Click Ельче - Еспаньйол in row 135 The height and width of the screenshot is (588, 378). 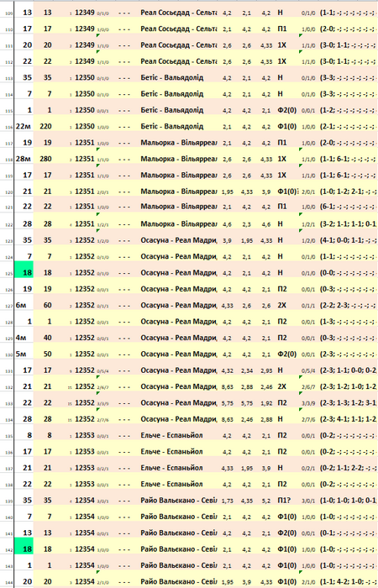tap(171, 435)
